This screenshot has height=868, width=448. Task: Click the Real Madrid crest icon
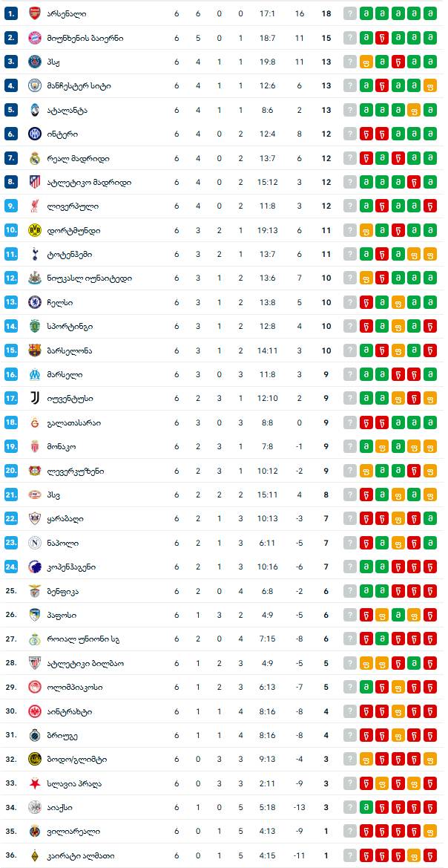click(34, 158)
